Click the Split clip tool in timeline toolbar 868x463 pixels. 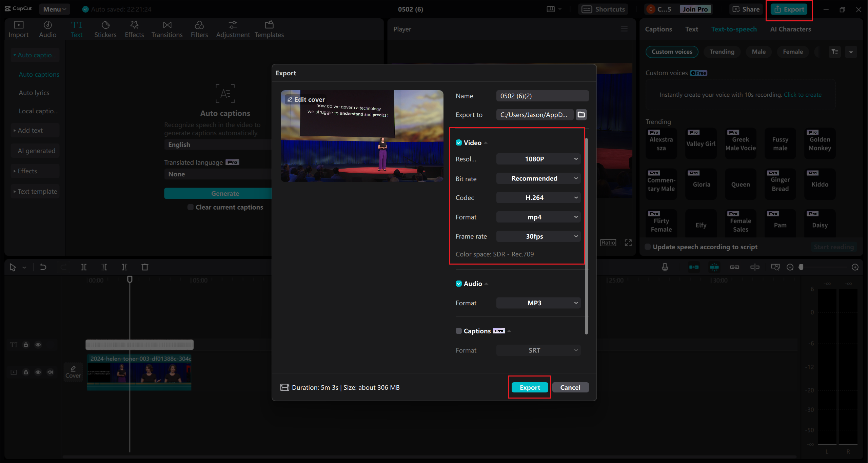(x=84, y=267)
